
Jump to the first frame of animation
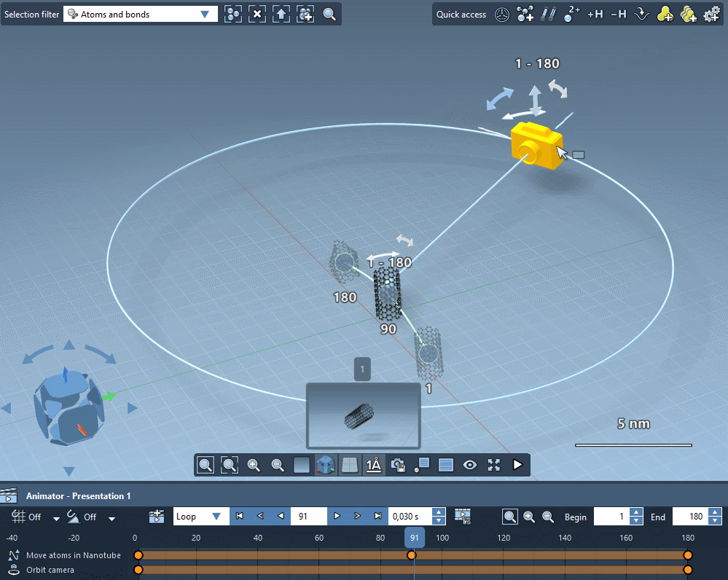pyautogui.click(x=238, y=517)
